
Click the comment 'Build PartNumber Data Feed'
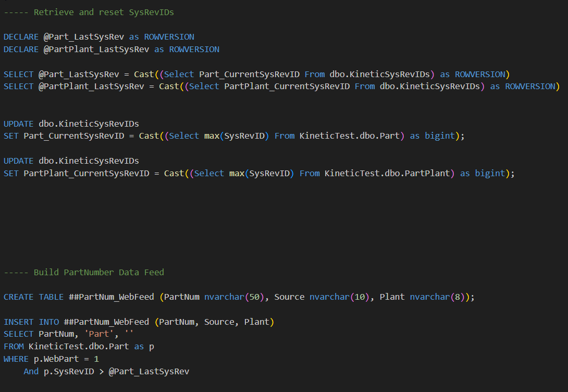tap(98, 273)
